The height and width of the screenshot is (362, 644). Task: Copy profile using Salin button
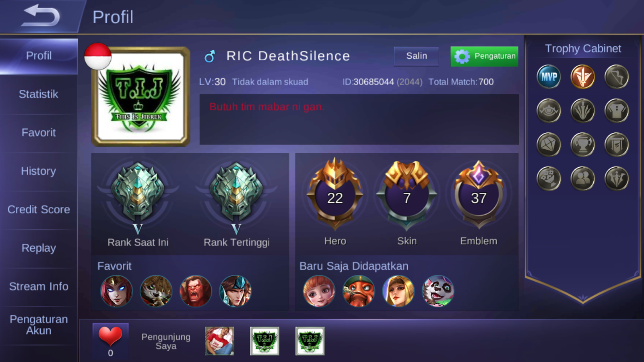[x=416, y=56]
